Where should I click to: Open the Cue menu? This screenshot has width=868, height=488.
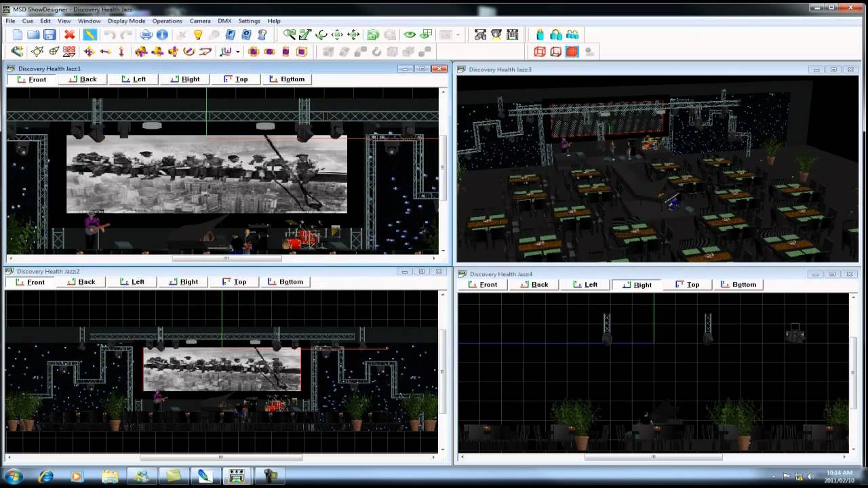click(x=28, y=21)
